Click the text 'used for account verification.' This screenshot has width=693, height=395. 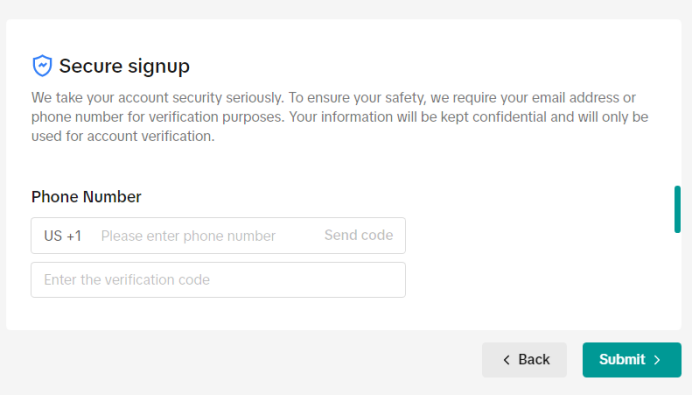(123, 136)
